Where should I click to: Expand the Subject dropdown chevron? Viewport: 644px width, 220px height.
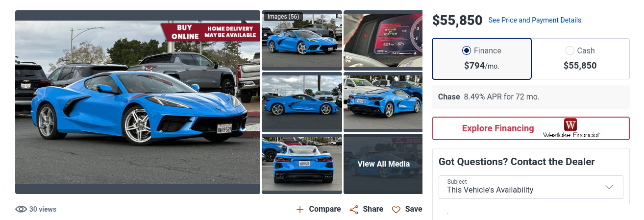[x=609, y=187]
